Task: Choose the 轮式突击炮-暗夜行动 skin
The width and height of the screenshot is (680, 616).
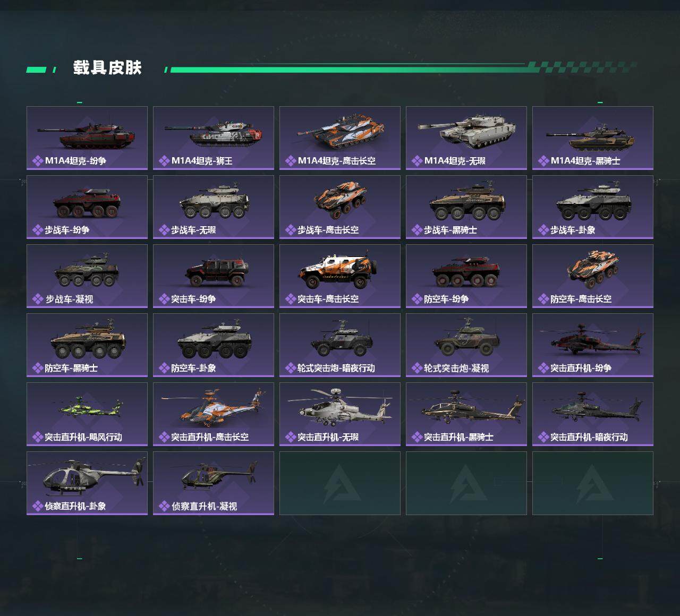Action: click(340, 345)
